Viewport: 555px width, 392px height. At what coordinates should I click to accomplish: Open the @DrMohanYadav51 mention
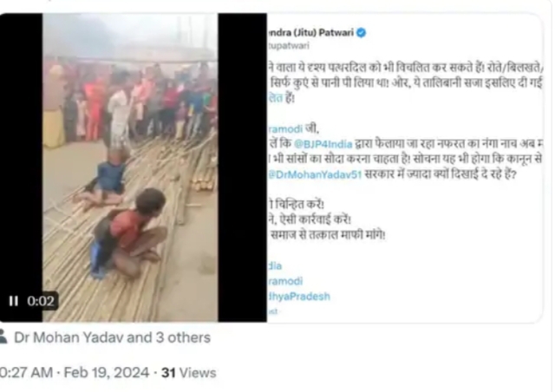click(315, 174)
